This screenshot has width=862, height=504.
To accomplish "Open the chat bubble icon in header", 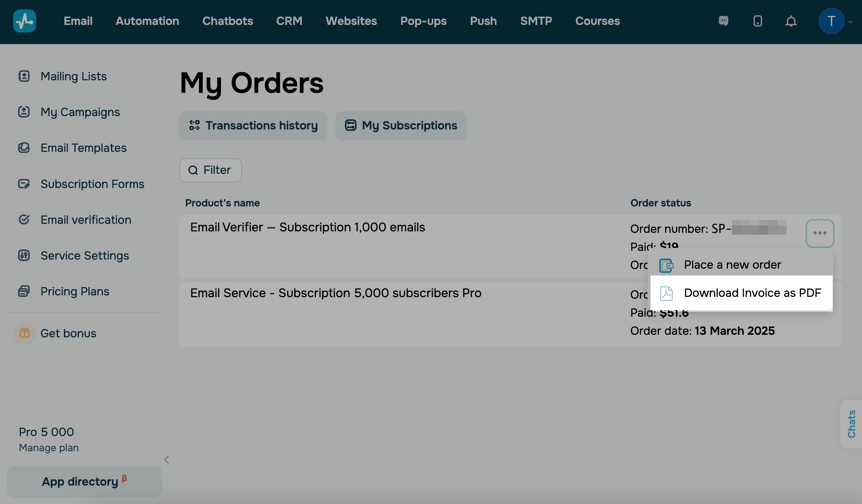I will pyautogui.click(x=723, y=21).
